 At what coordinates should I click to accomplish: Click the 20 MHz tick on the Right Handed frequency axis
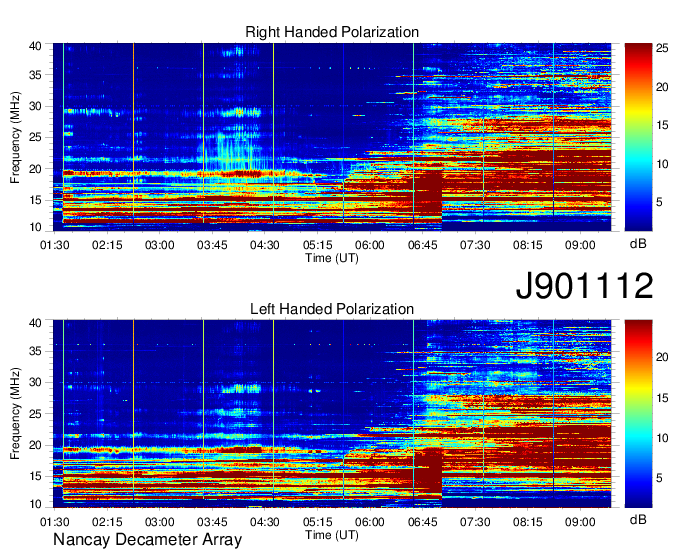(x=35, y=169)
